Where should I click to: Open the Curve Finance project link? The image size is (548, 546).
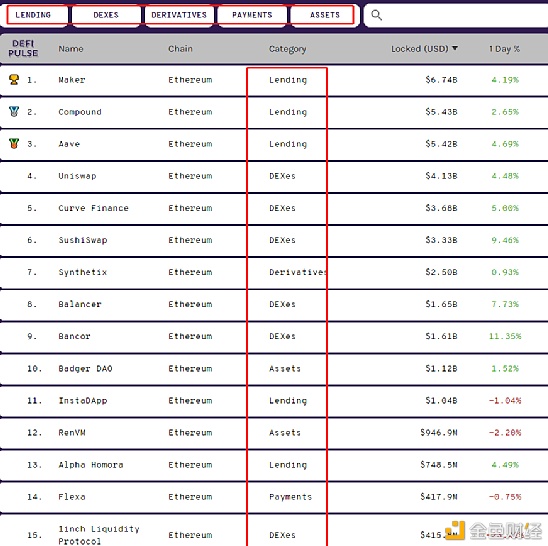point(93,208)
